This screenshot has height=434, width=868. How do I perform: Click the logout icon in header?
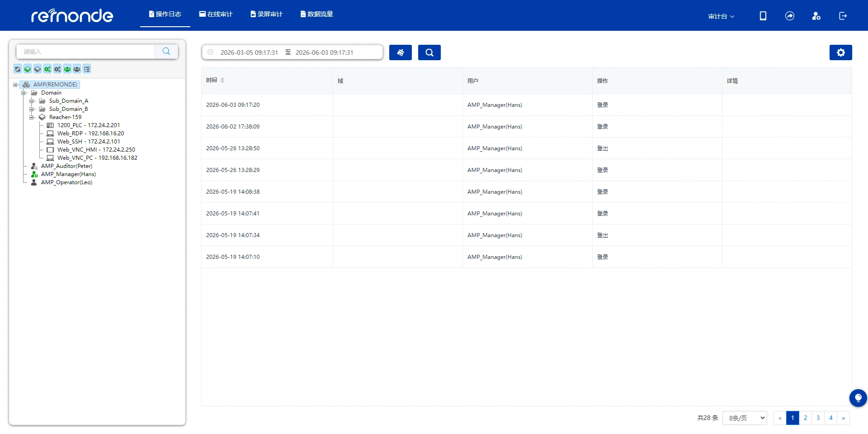843,16
